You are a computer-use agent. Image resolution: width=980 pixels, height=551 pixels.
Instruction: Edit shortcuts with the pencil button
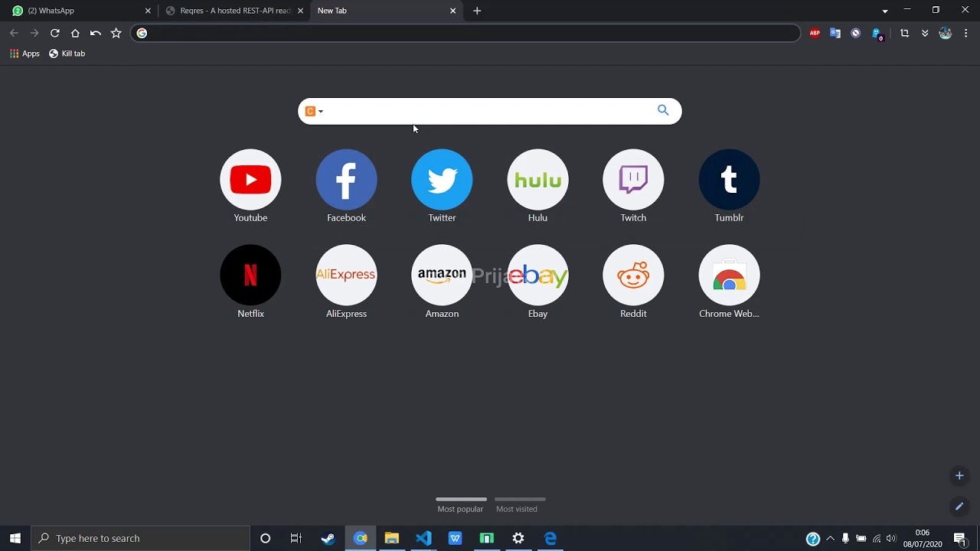(959, 506)
